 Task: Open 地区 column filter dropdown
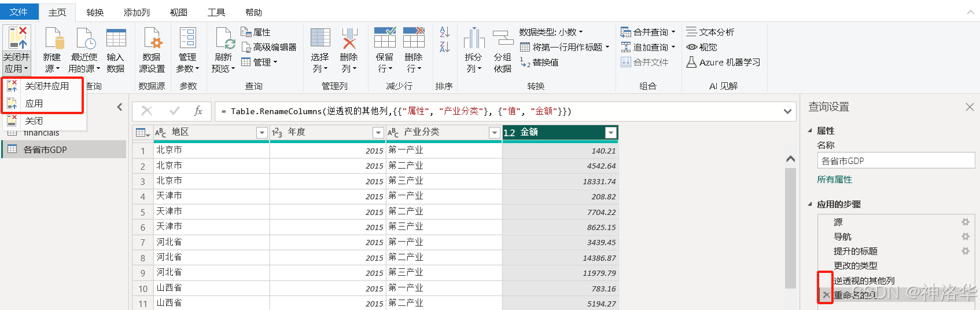coord(262,133)
